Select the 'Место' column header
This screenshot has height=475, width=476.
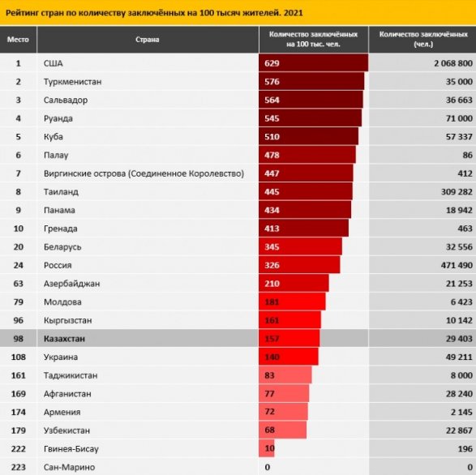[18, 40]
